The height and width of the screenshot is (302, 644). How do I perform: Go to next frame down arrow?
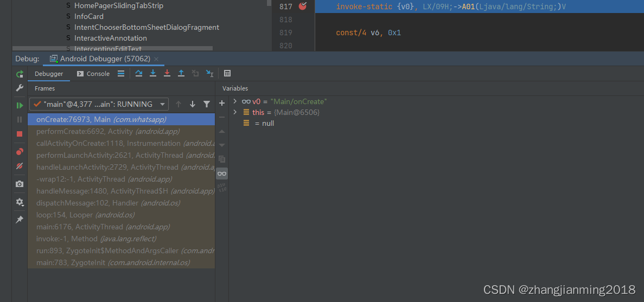192,104
